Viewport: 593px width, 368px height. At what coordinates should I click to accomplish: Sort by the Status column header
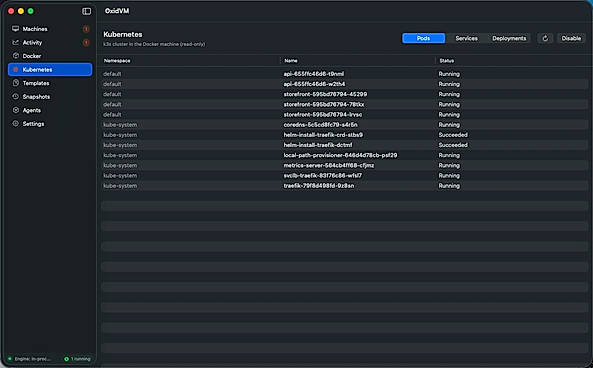pos(447,61)
